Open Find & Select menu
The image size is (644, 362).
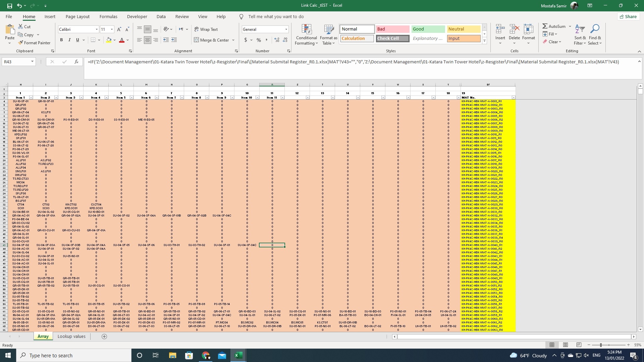coord(595,35)
